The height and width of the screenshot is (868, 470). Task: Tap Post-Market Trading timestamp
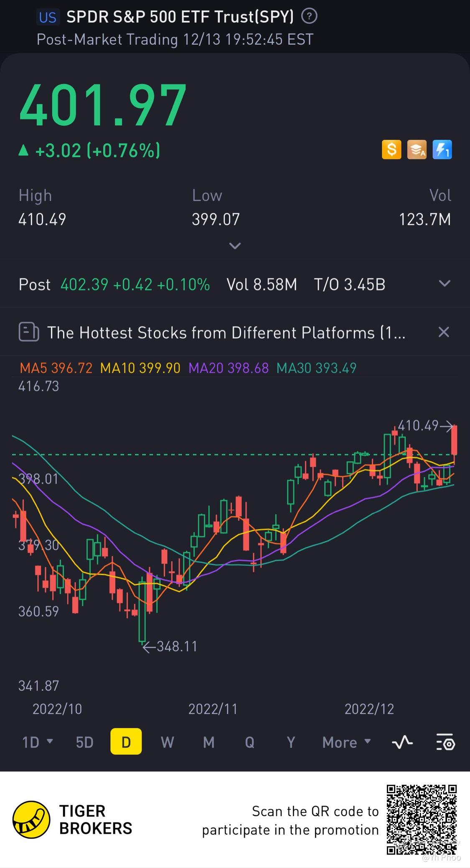pos(175,40)
